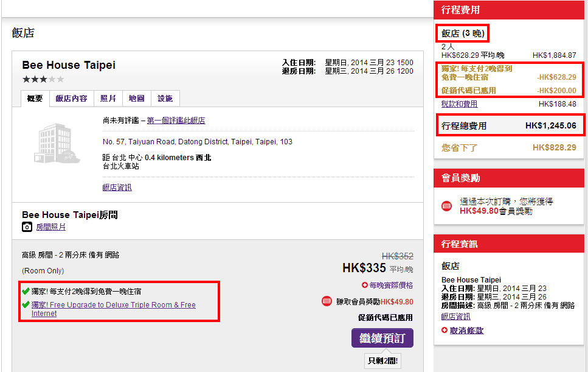Screen dimensions: 588x372
Task: Click the camera icon beside 房間照片
Action: point(27,227)
